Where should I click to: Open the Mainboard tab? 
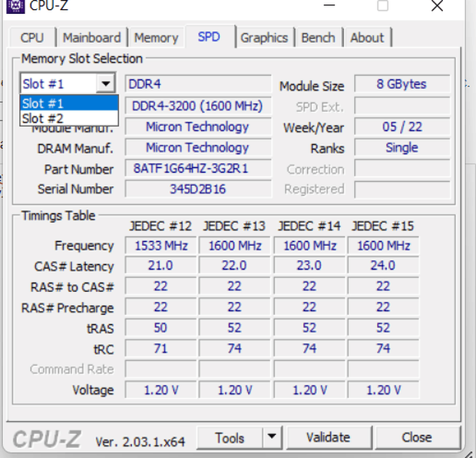(91, 38)
